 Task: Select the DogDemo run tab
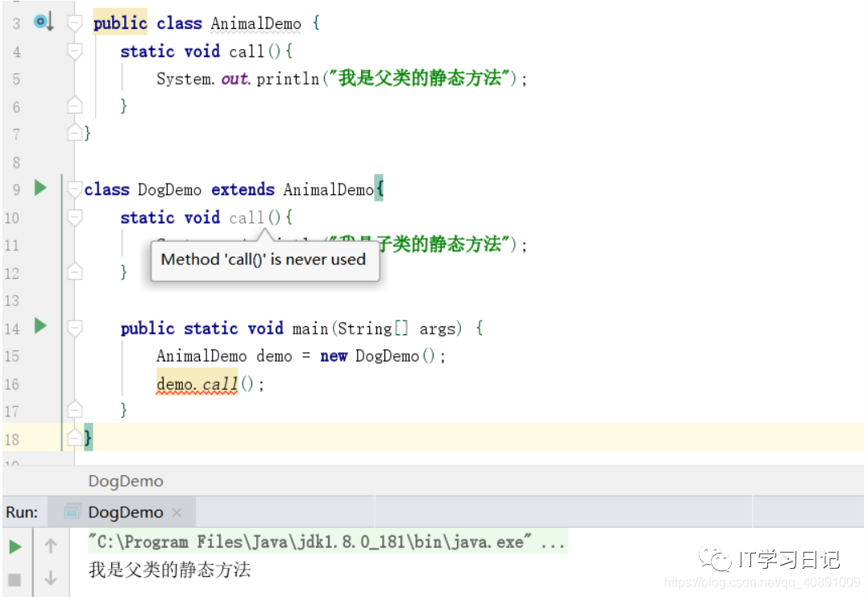click(122, 512)
